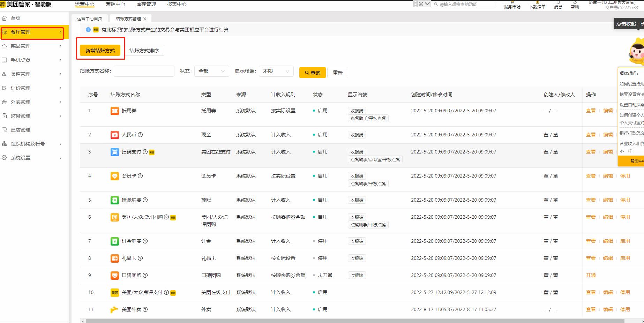Open the 状态 dropdown showing 全部
The height and width of the screenshot is (323, 644).
coord(211,71)
